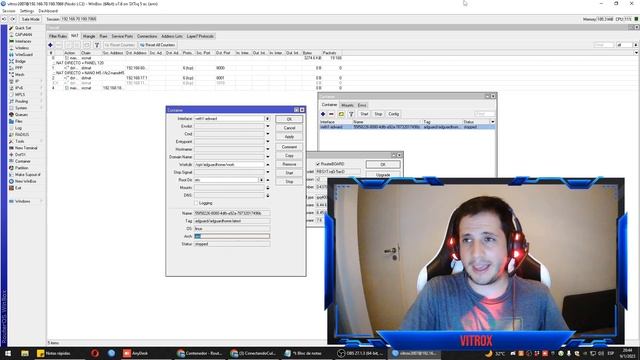This screenshot has height=360, width=640.
Task: Click Exit in the sidebar
Action: coord(18,188)
